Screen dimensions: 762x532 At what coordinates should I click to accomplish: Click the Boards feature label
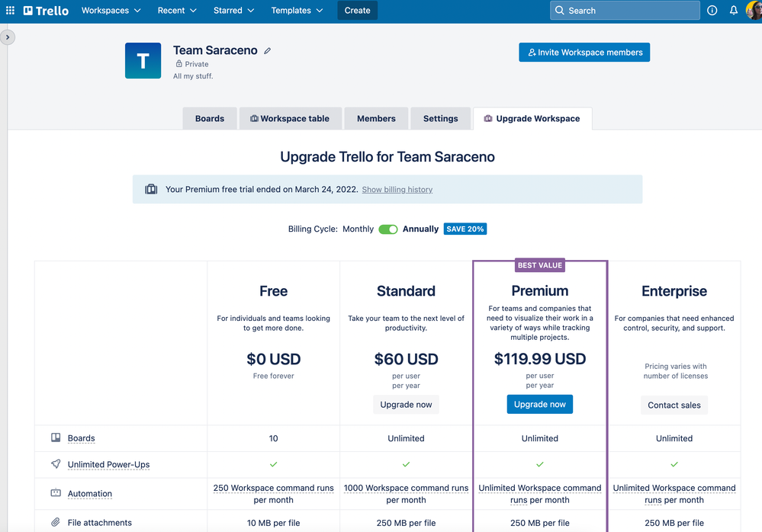click(81, 438)
